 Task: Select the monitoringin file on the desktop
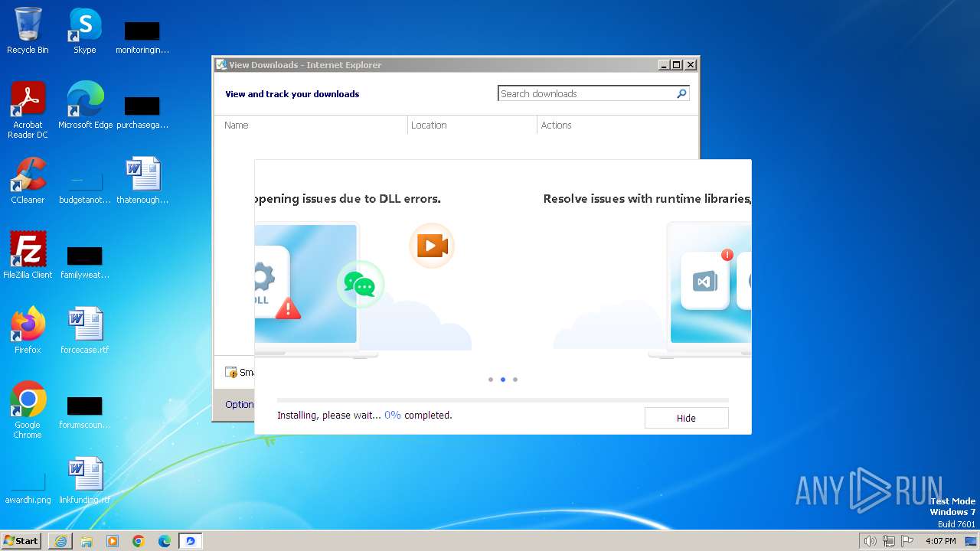click(142, 37)
